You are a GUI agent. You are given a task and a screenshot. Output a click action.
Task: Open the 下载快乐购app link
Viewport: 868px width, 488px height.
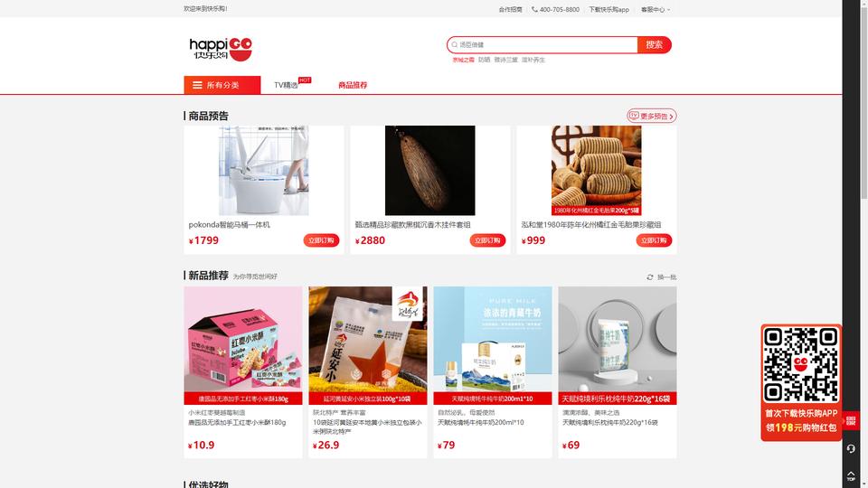coord(609,9)
